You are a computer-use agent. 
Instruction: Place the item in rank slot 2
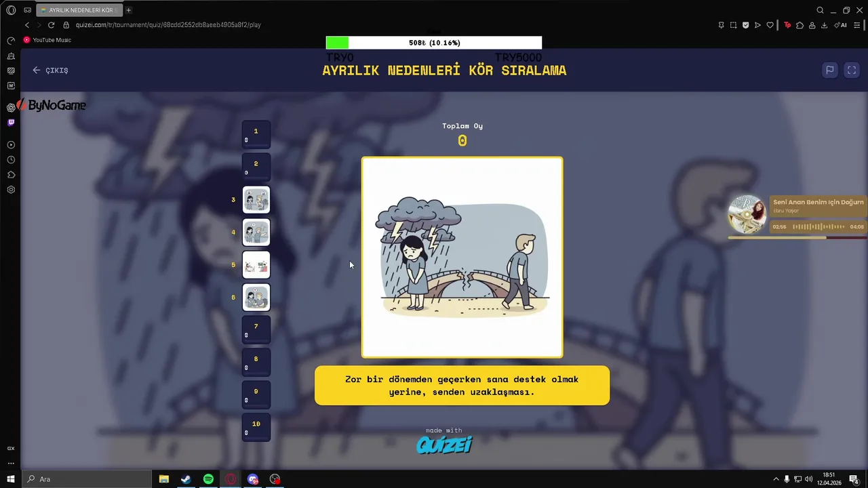pyautogui.click(x=256, y=167)
